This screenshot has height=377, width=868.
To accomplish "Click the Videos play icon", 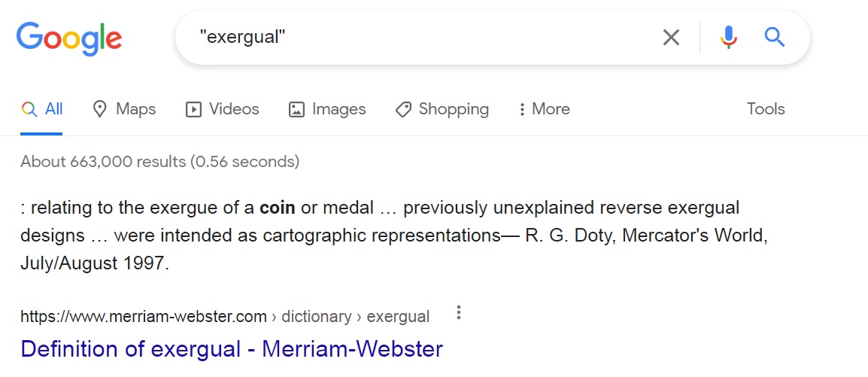I will (193, 109).
